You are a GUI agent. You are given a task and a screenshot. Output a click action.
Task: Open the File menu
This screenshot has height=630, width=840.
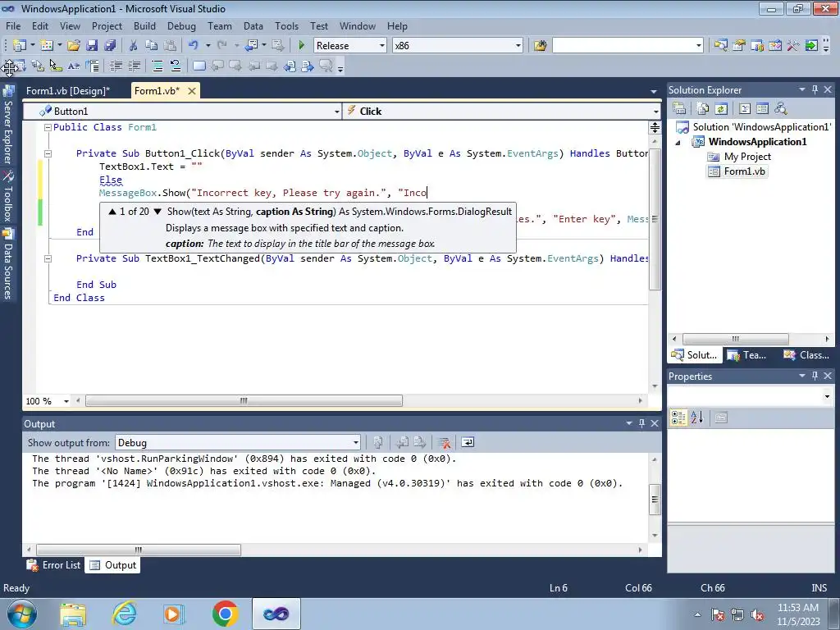point(13,25)
